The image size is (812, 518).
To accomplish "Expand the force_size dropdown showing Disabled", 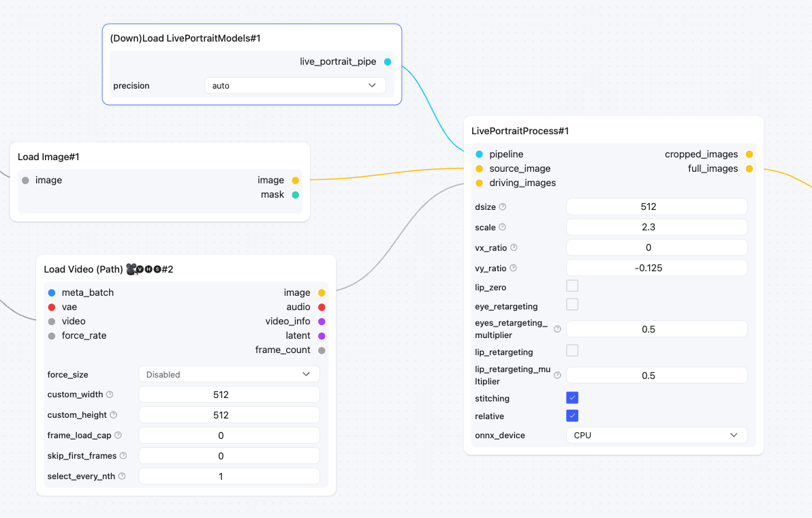I will [x=229, y=374].
